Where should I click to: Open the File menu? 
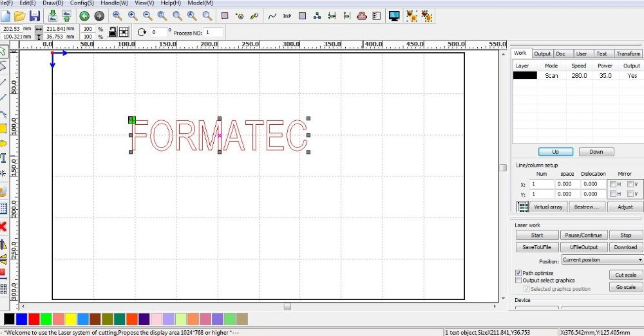click(6, 3)
